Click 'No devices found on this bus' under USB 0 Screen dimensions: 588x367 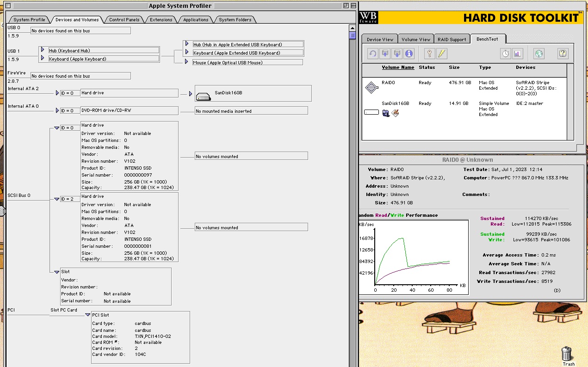(80, 31)
